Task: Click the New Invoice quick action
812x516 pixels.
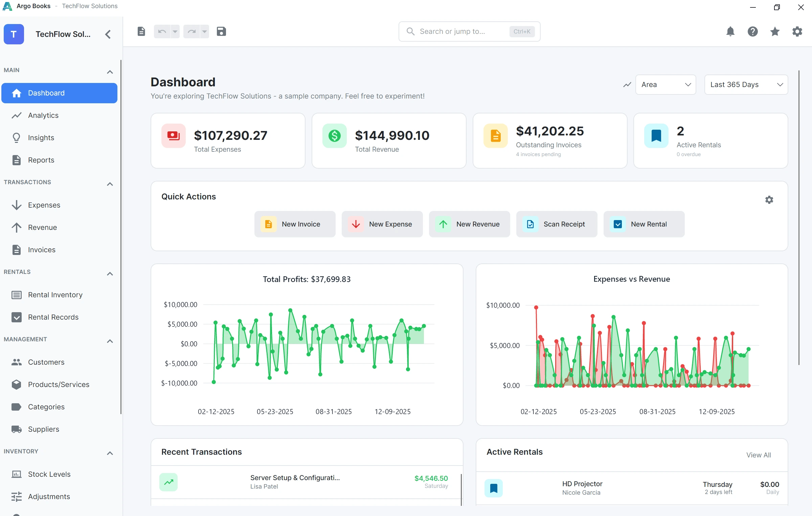Action: click(295, 224)
